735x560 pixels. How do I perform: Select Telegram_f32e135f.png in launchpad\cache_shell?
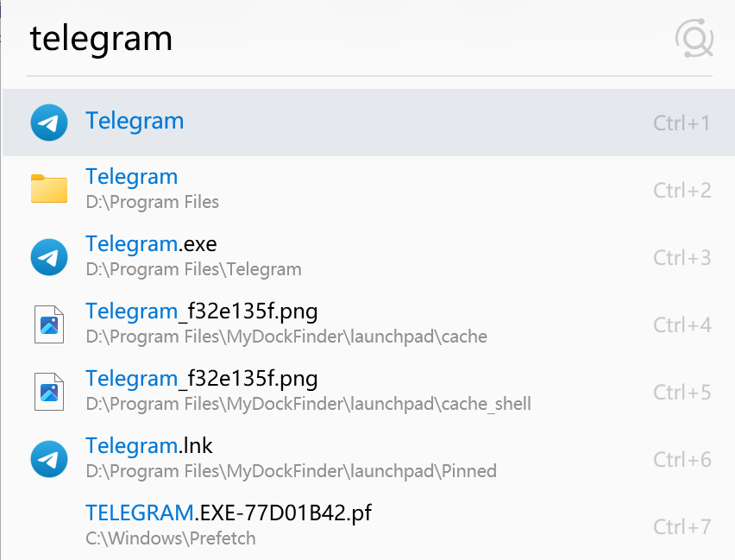click(368, 391)
